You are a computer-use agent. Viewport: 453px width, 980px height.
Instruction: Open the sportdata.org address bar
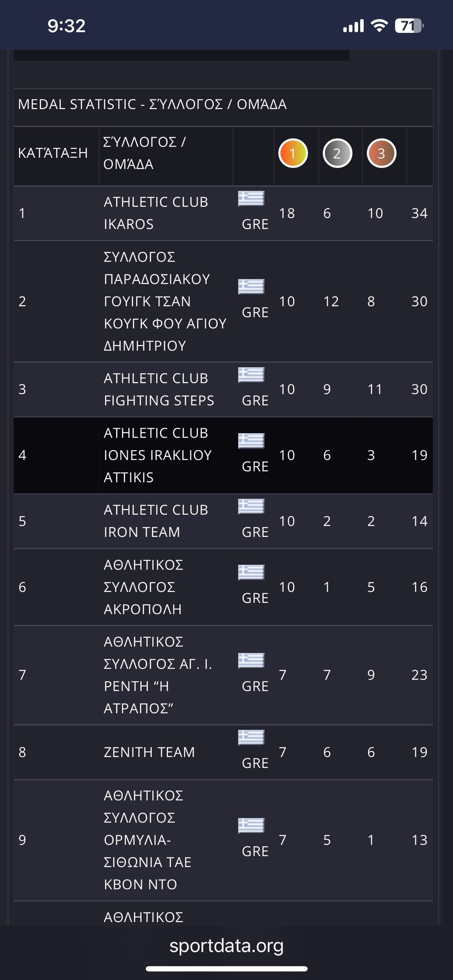pyautogui.click(x=226, y=946)
